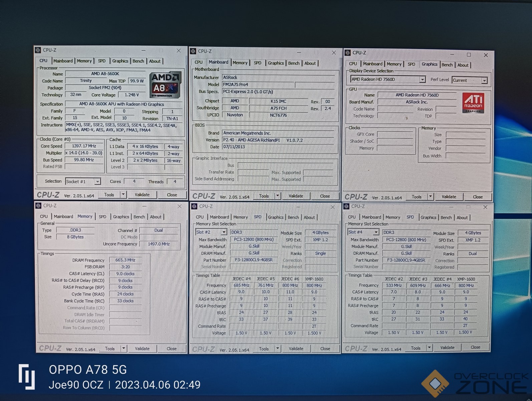This screenshot has height=401, width=532.
Task: Open Tools dropdown arrow in Memory timings window
Action: 123,349
